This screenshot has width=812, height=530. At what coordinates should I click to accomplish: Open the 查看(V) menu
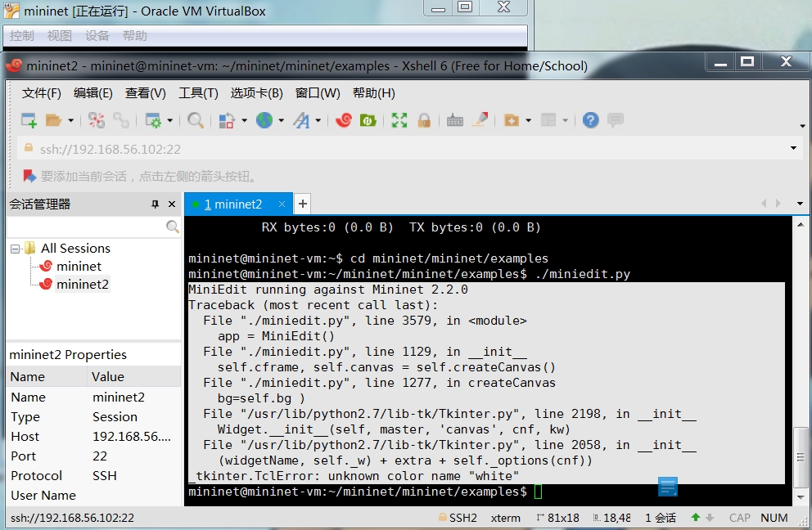pos(146,93)
